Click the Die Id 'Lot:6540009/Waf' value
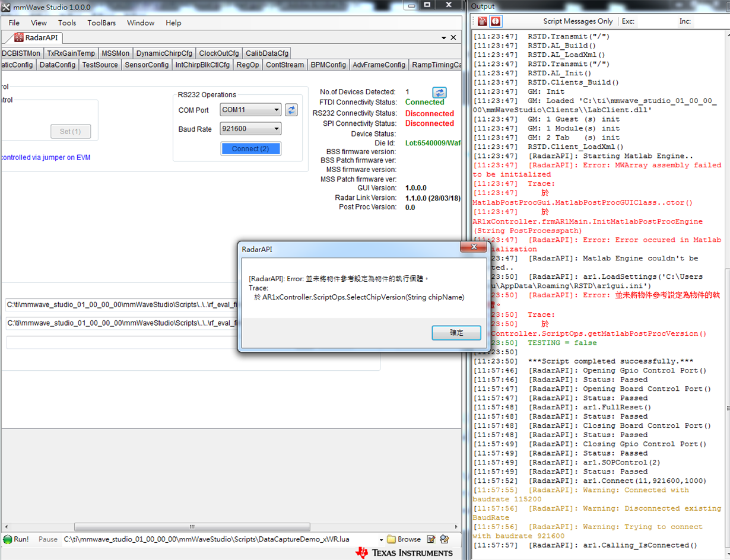This screenshot has width=730, height=560. pyautogui.click(x=433, y=143)
